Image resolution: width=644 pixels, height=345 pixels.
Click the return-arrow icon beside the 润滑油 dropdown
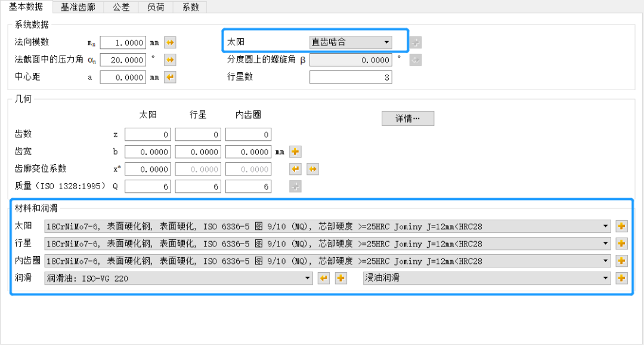(x=324, y=278)
